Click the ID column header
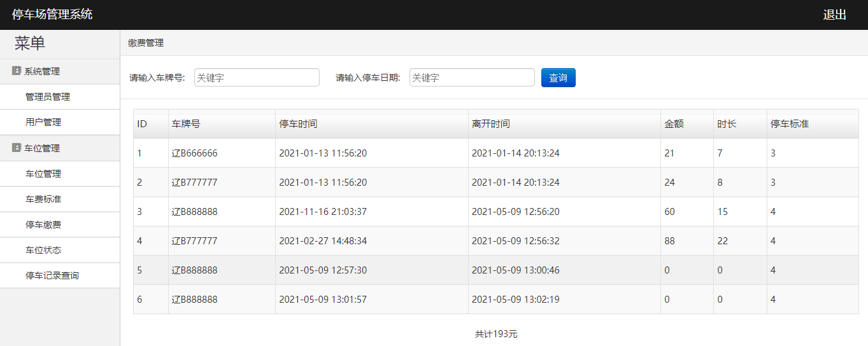 click(x=151, y=124)
